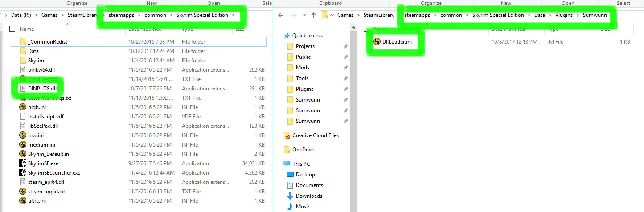
Task: Click the 4,262 KB size cell
Action: pyautogui.click(x=255, y=172)
